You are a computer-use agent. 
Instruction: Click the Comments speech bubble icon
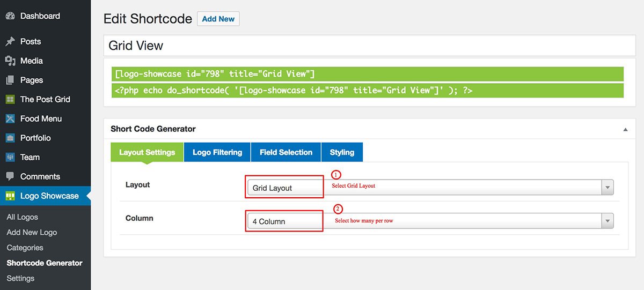(10, 176)
